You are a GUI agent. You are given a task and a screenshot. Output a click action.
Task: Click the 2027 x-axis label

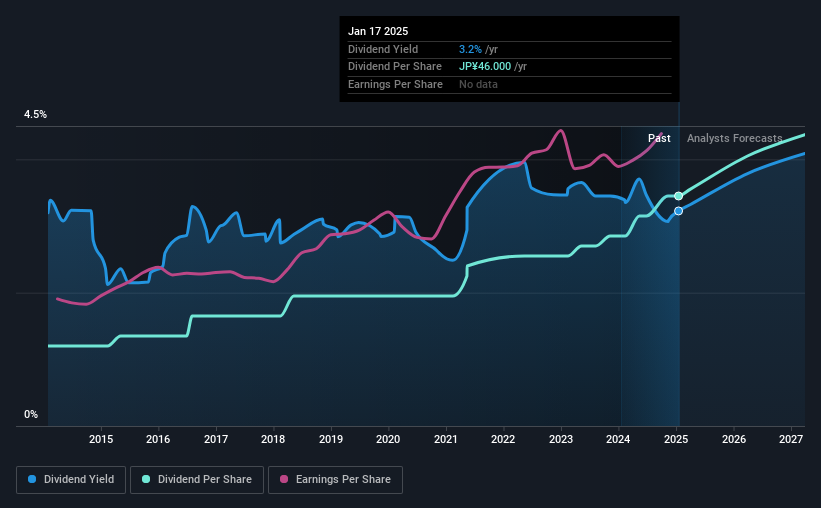791,439
